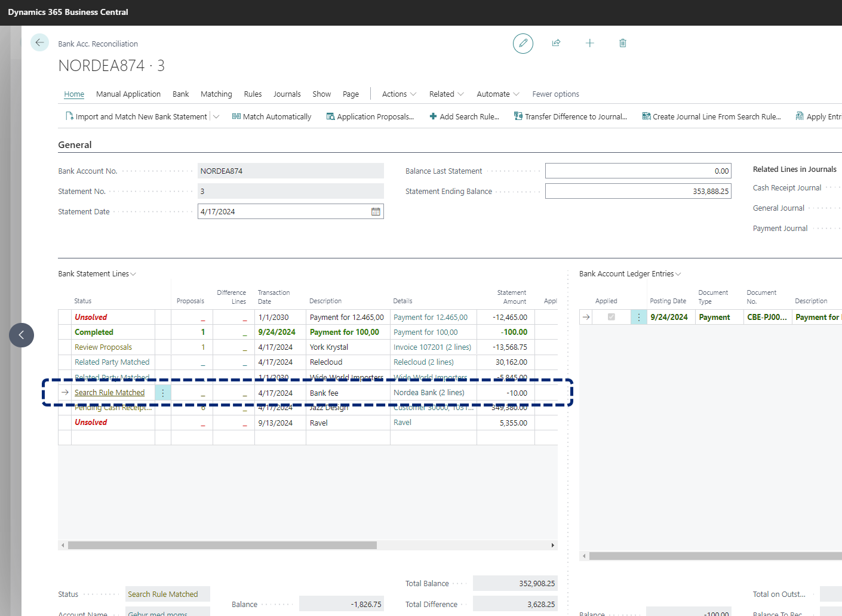Click the Statement Ending Balance field
This screenshot has width=842, height=616.
[638, 191]
